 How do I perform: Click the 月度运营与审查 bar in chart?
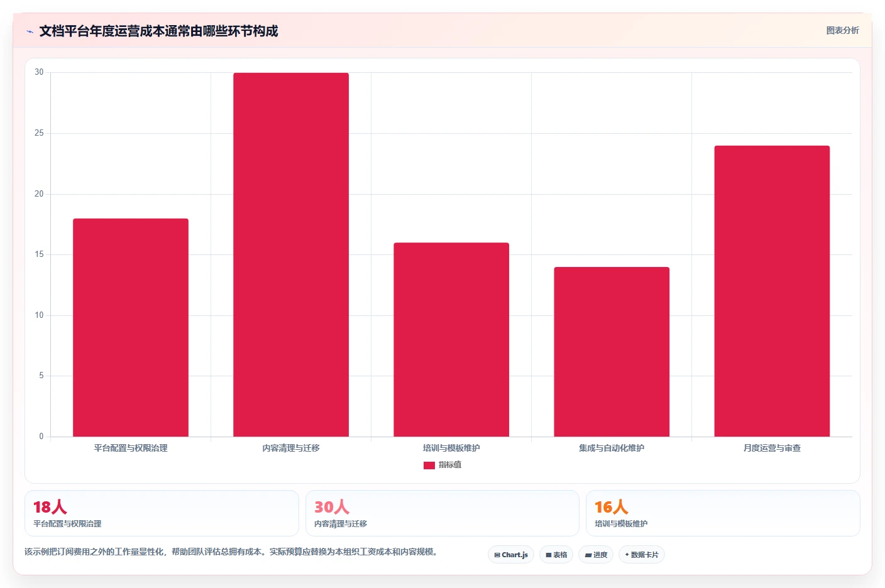(x=772, y=291)
